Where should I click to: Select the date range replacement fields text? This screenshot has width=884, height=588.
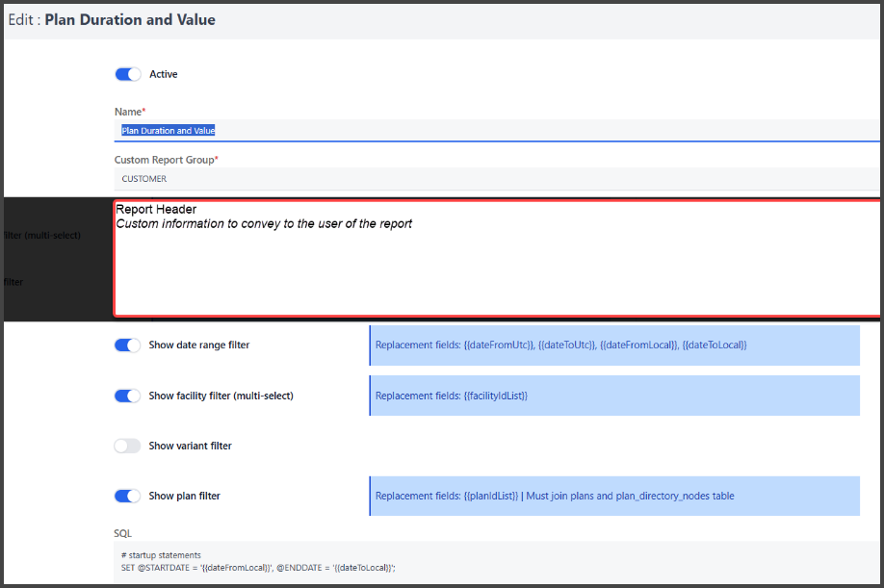point(561,345)
